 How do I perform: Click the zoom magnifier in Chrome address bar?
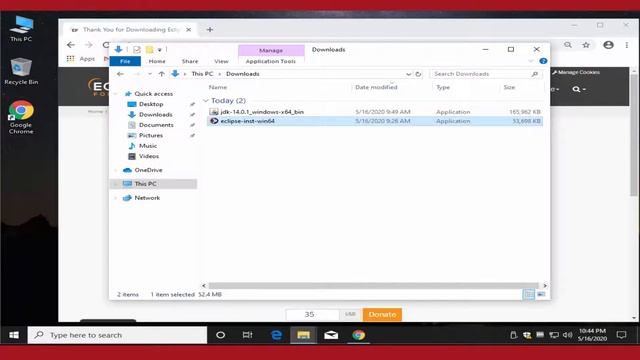click(x=568, y=45)
